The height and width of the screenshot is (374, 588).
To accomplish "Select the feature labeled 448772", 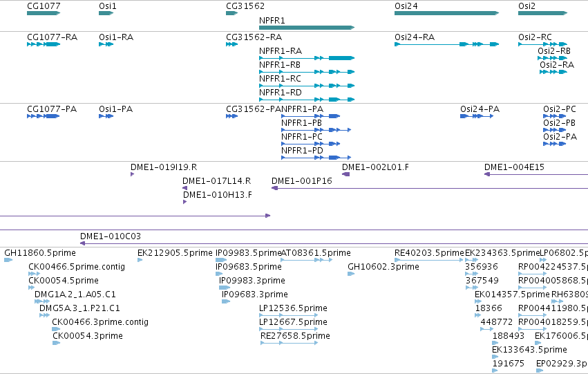I will click(x=486, y=329).
